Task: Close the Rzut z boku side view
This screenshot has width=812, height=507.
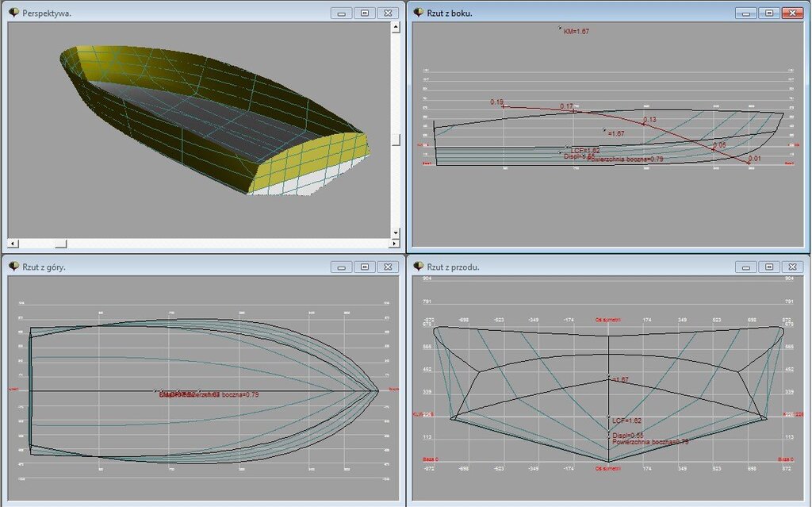Action: (x=791, y=13)
